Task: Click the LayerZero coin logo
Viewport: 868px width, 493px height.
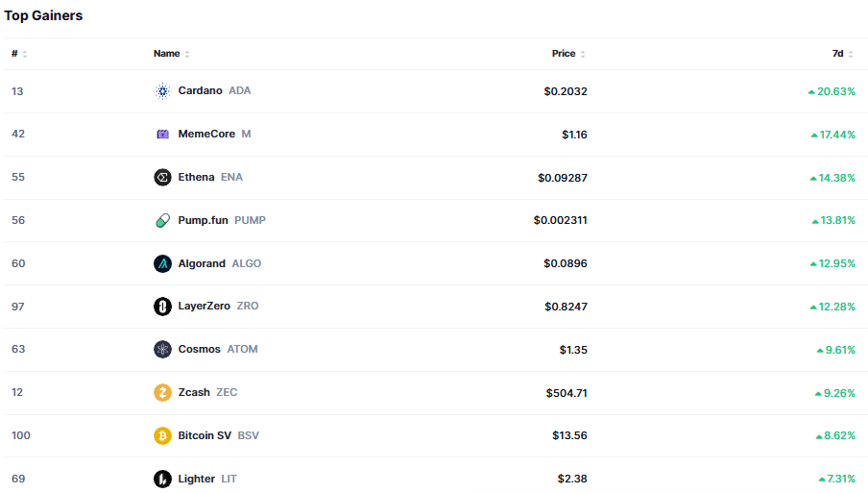Action: (x=162, y=307)
